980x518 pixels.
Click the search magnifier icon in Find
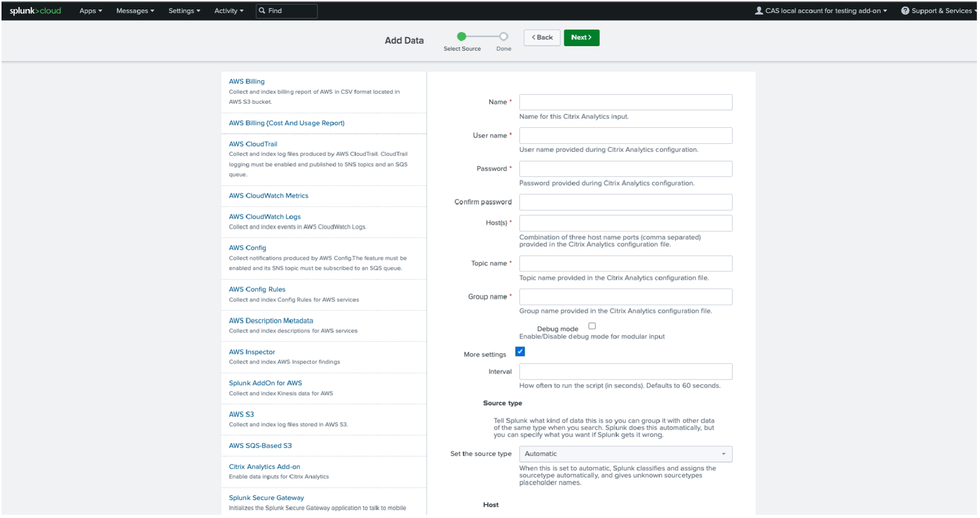tap(262, 11)
